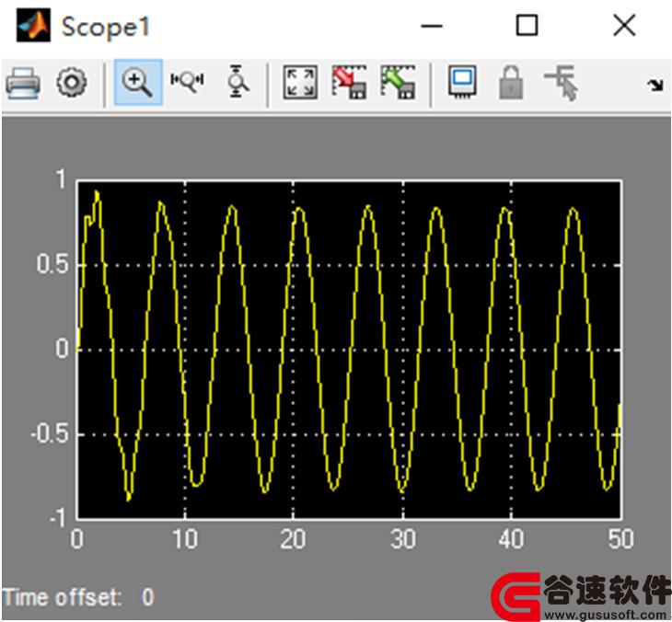Click the x-axis tick label 10
The width and height of the screenshot is (672, 622).
coord(185,539)
